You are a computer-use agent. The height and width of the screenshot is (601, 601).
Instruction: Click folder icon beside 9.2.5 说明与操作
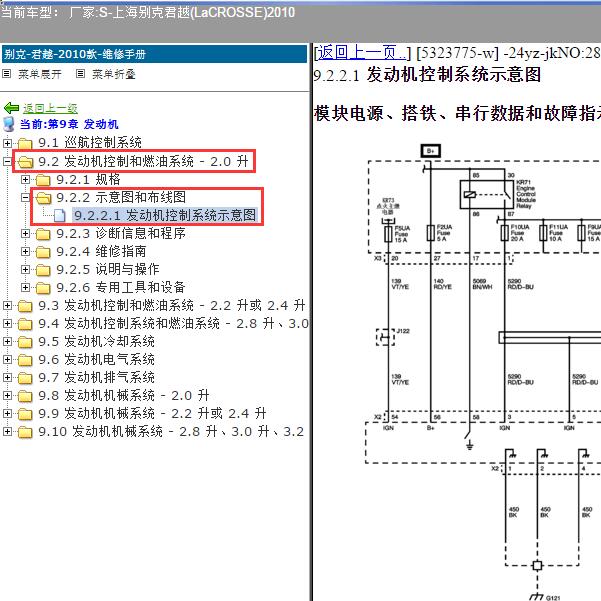(43, 270)
